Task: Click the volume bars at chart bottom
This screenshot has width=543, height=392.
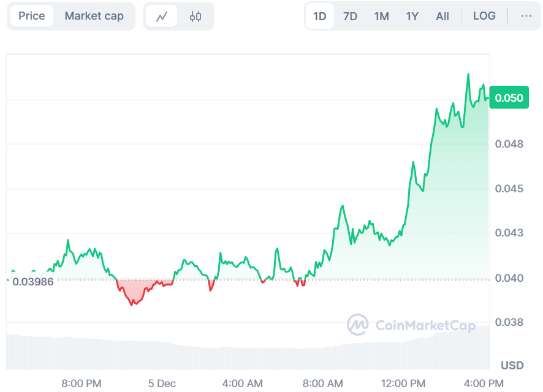Action: [245, 358]
